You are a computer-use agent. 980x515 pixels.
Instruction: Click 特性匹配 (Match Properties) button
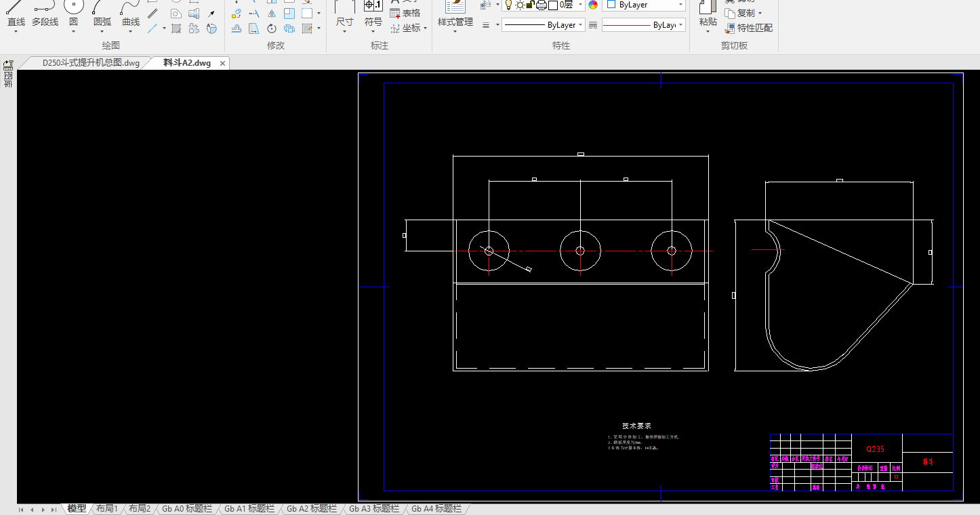click(x=748, y=28)
